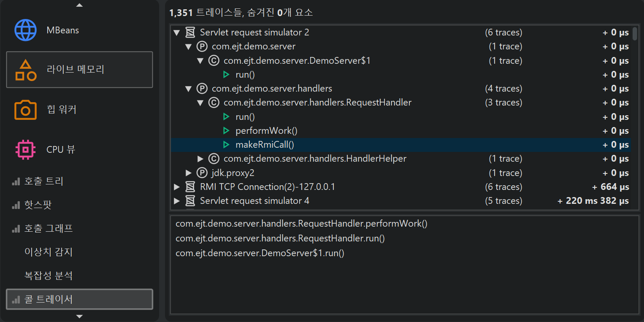Screen dimensions: 644x322
Task: Expand Servlet request simulator 4 thread
Action: (x=177, y=201)
